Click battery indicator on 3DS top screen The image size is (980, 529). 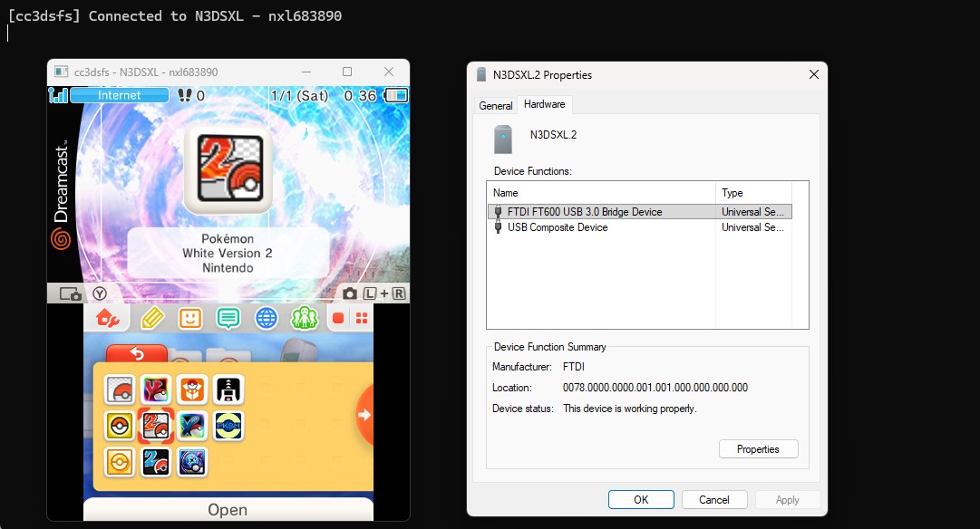tap(395, 95)
